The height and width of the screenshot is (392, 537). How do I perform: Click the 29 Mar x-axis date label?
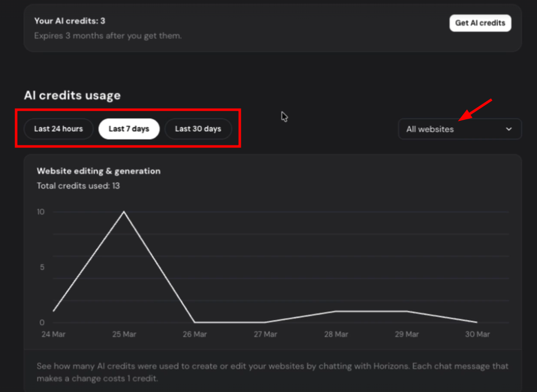point(406,334)
